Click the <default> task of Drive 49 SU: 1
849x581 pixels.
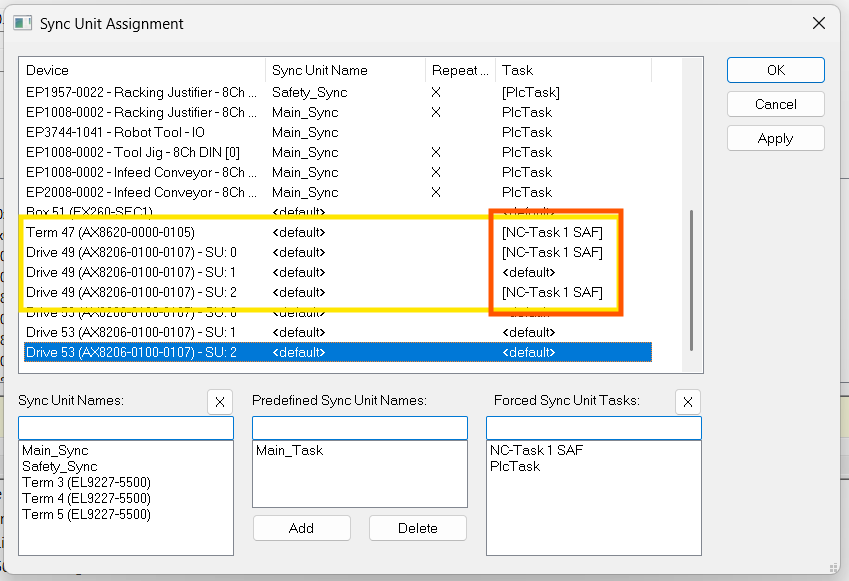tap(528, 272)
